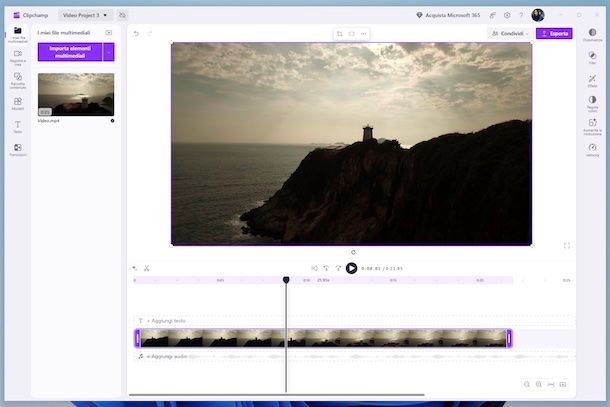Play the video preview
The width and height of the screenshot is (610, 407).
click(x=351, y=268)
